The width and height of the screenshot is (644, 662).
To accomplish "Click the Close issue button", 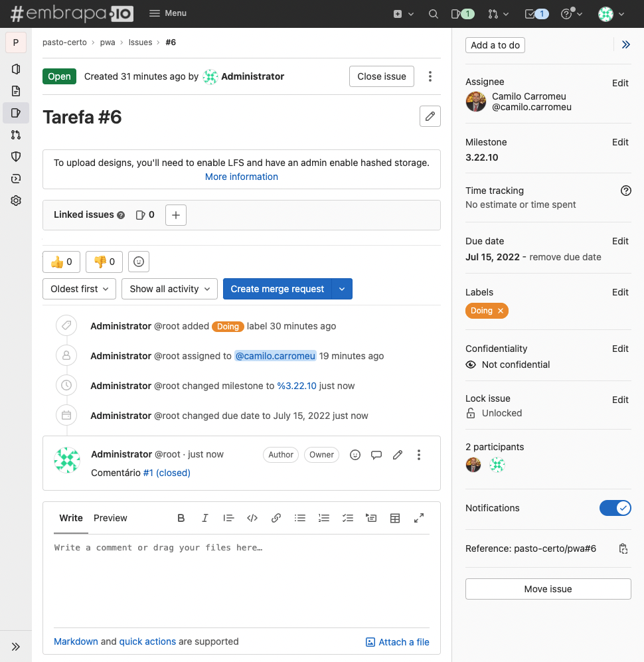I will 382,76.
